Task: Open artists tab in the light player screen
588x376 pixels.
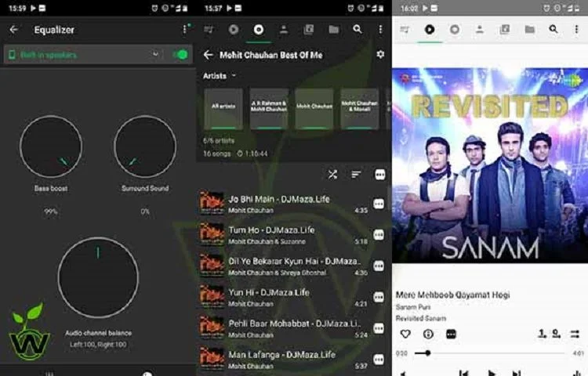Action: coord(480,30)
